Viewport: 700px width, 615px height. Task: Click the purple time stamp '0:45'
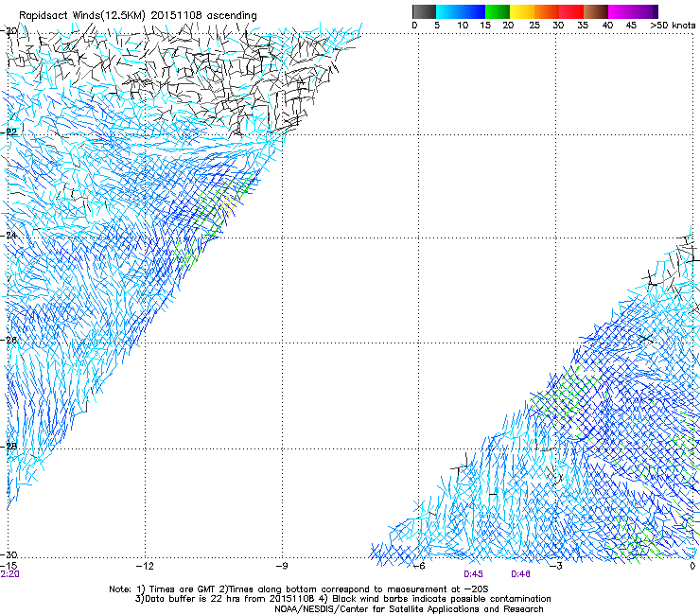pos(473,574)
